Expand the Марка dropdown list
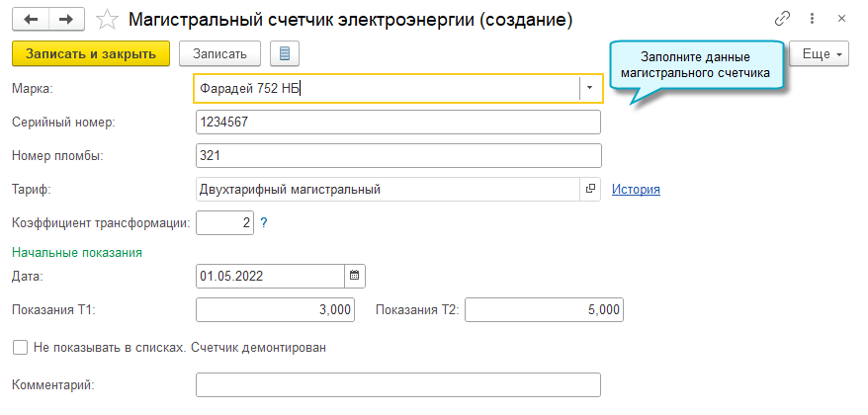 tap(589, 88)
